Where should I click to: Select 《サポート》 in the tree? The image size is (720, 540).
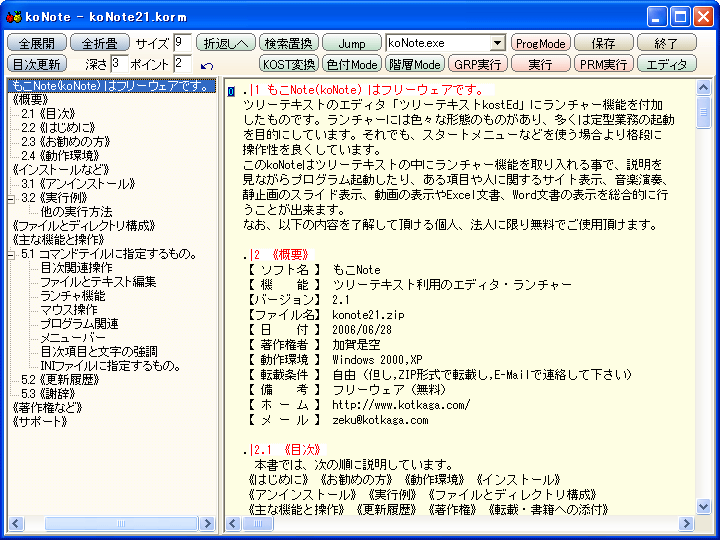40,422
